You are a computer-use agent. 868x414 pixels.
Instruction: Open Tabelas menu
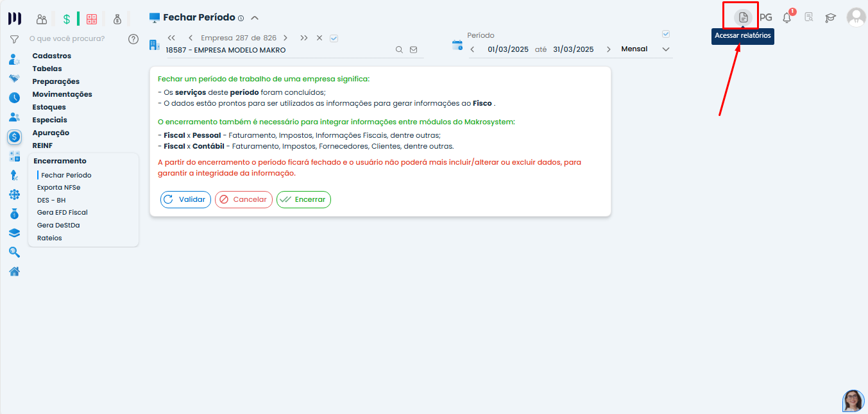tap(47, 69)
